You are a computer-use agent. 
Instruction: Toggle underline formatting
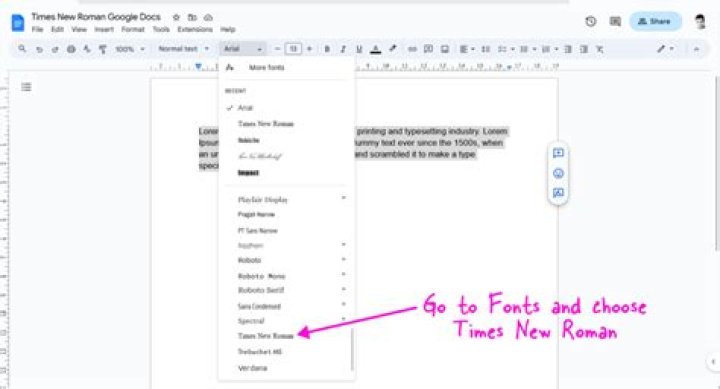click(359, 49)
